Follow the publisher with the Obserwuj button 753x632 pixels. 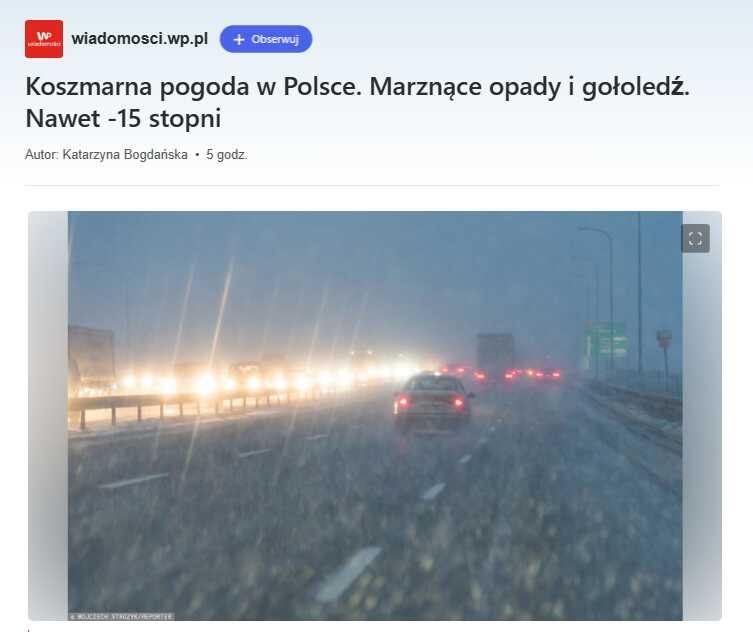(266, 39)
